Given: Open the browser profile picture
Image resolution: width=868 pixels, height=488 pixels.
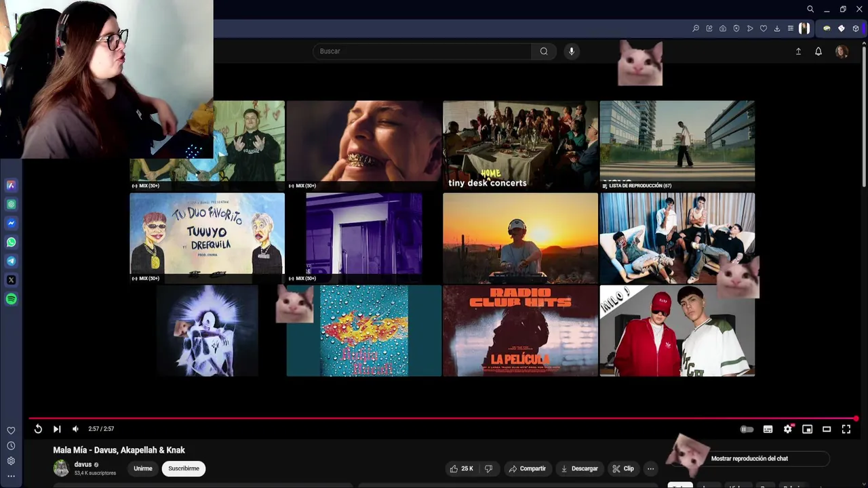Looking at the screenshot, I should point(804,28).
